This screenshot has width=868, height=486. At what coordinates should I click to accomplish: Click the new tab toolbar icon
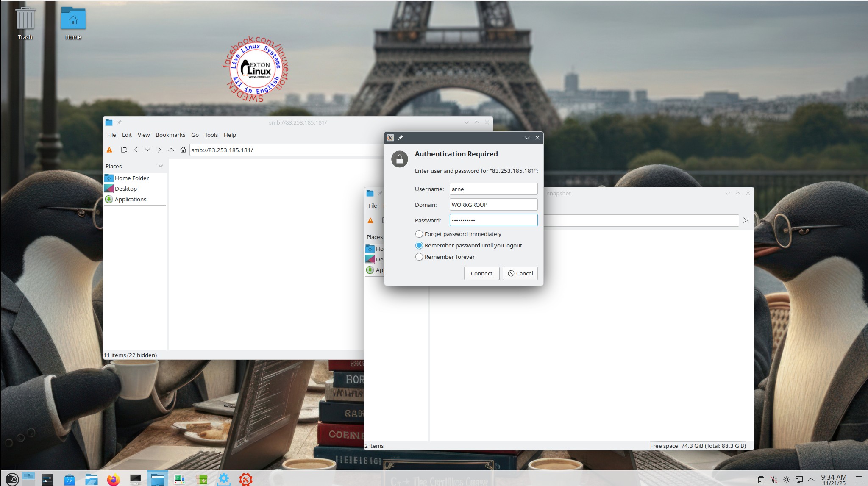pyautogui.click(x=124, y=150)
